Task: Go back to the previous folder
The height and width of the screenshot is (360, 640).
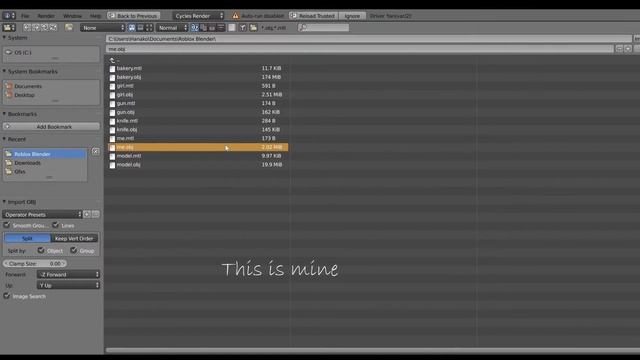Action: coord(27,27)
